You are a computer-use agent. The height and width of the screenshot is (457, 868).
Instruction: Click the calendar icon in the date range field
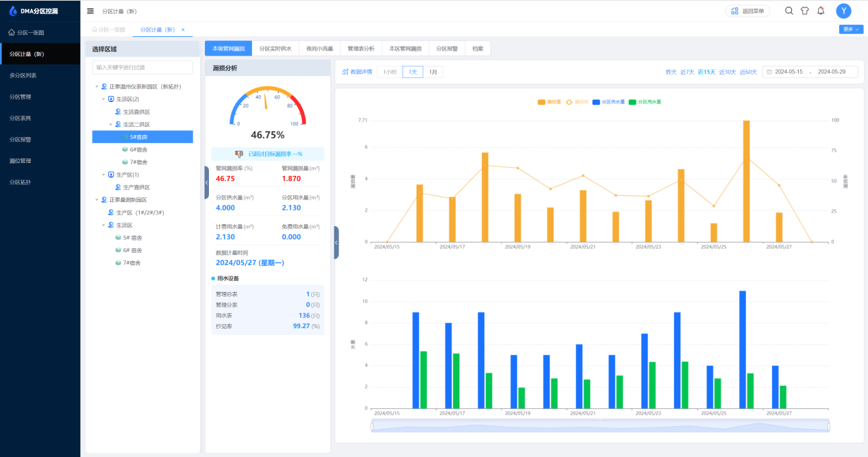(769, 72)
